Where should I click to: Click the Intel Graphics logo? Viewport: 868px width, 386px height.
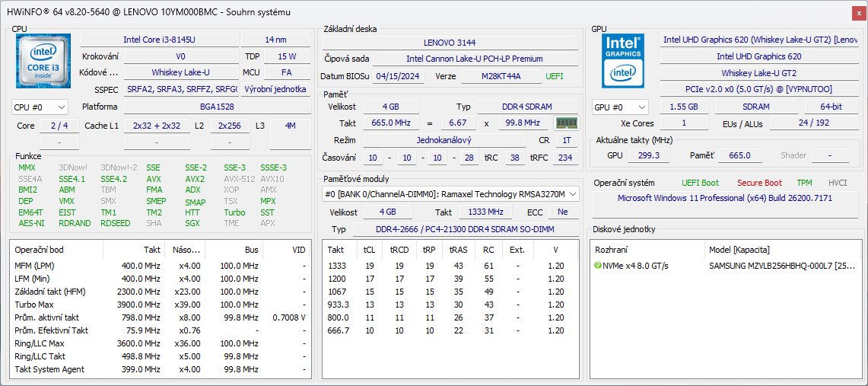coord(623,60)
